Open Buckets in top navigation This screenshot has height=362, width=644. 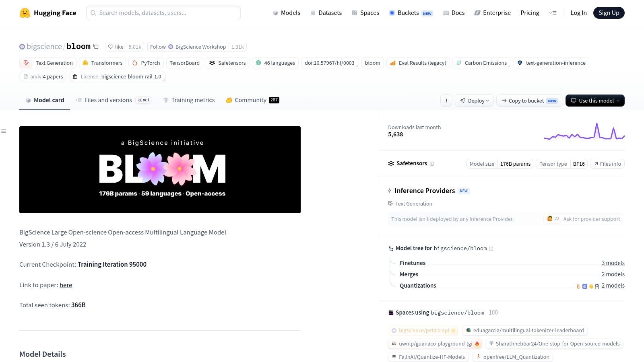pyautogui.click(x=411, y=13)
